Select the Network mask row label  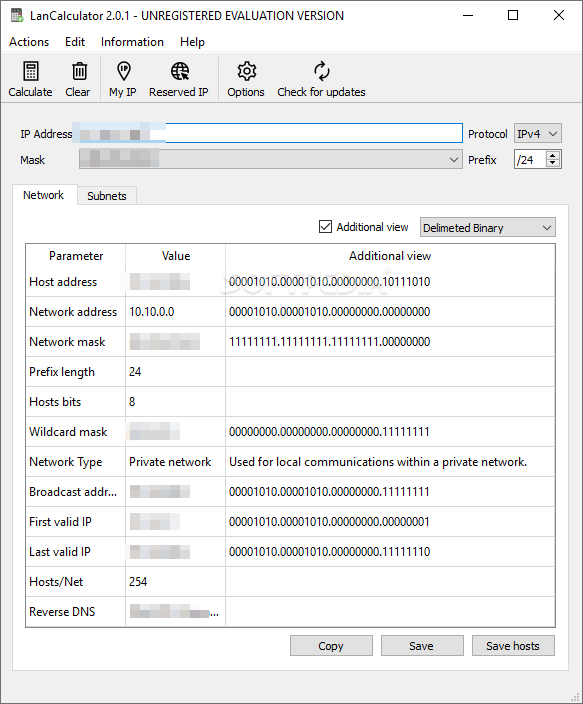coord(67,342)
